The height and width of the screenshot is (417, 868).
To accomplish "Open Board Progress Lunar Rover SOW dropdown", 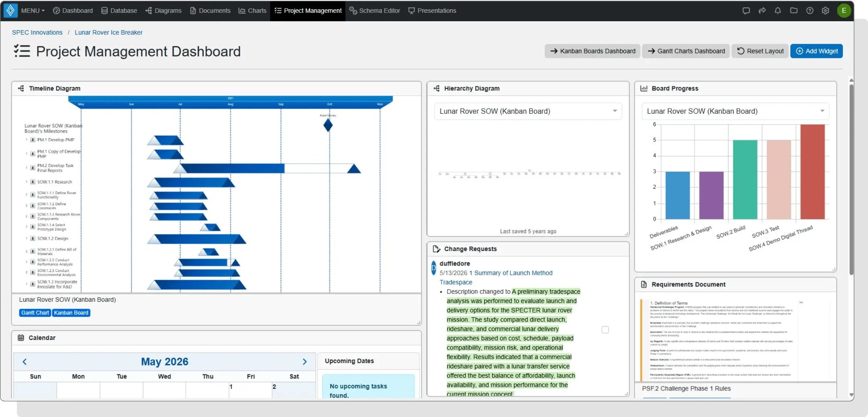I will tap(735, 111).
